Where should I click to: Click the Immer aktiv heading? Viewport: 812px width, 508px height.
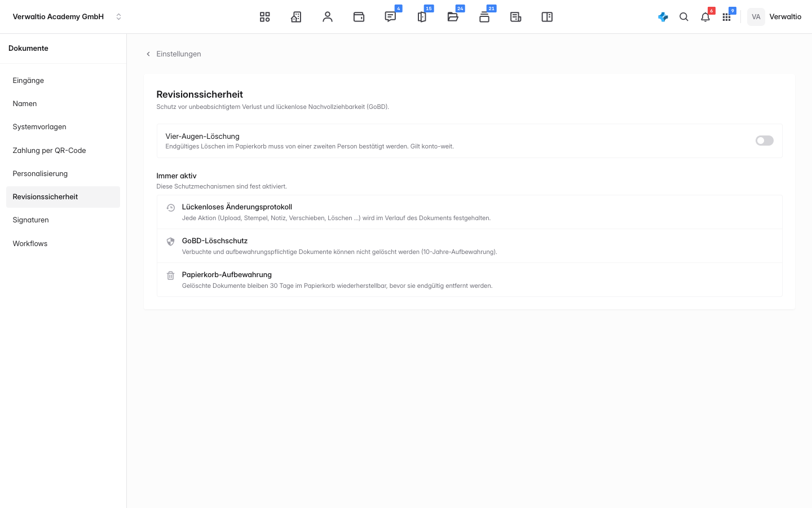tap(176, 176)
